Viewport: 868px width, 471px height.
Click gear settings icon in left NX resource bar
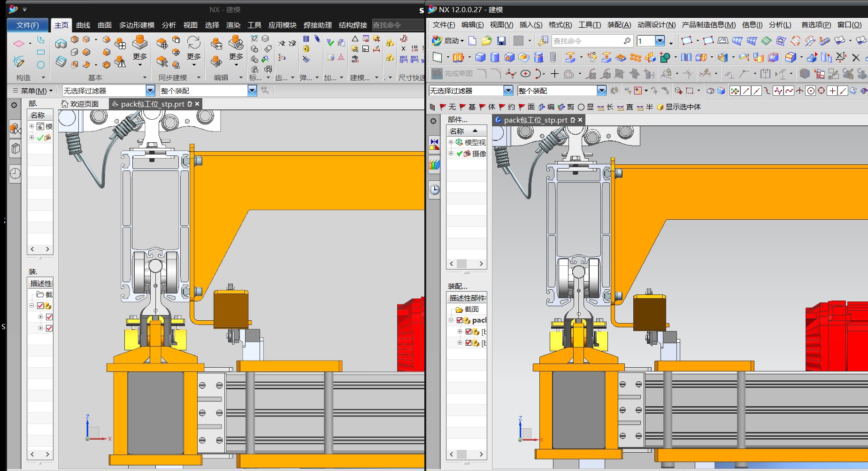[x=14, y=105]
